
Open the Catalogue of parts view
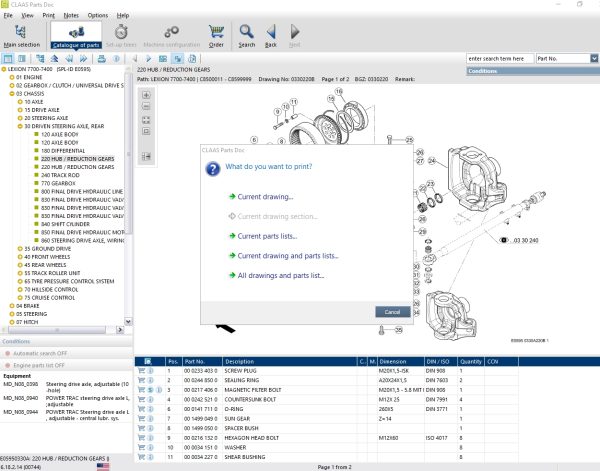(x=76, y=34)
